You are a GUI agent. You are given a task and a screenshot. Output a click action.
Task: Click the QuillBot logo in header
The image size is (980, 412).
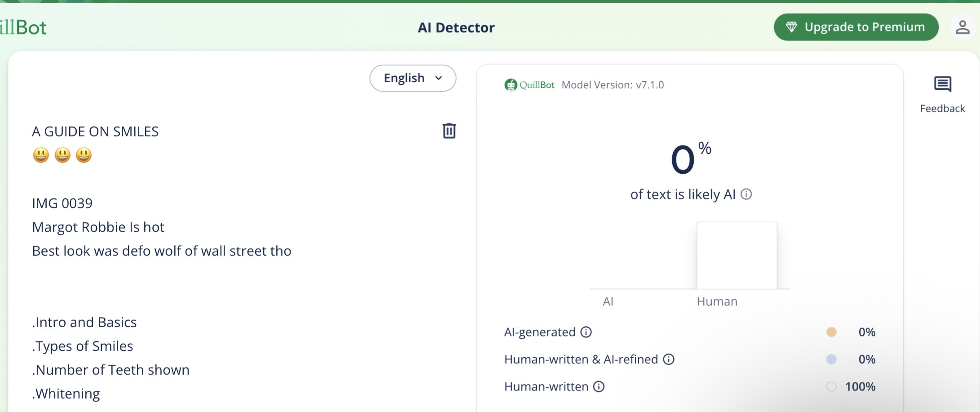pyautogui.click(x=23, y=27)
